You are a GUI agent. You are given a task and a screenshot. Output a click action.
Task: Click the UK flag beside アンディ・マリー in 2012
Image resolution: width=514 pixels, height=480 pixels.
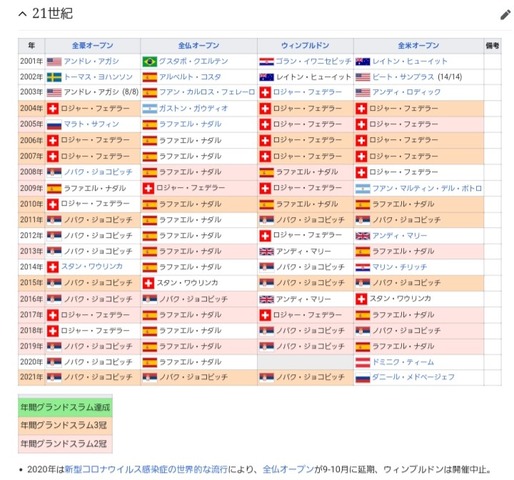(x=363, y=236)
